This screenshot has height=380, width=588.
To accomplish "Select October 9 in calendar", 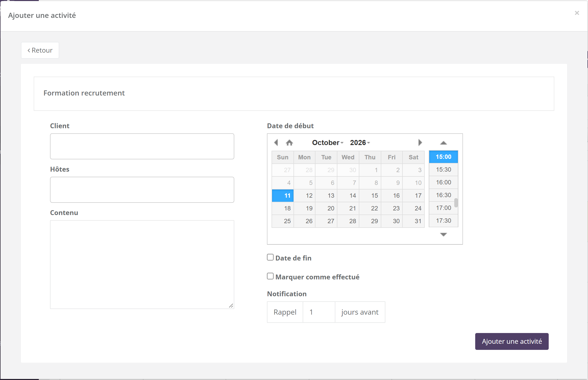I will coord(392,183).
